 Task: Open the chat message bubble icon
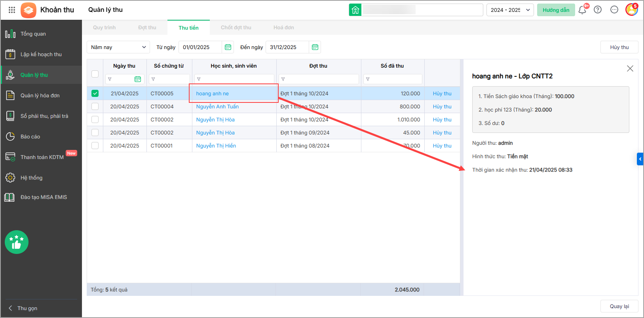pos(614,10)
